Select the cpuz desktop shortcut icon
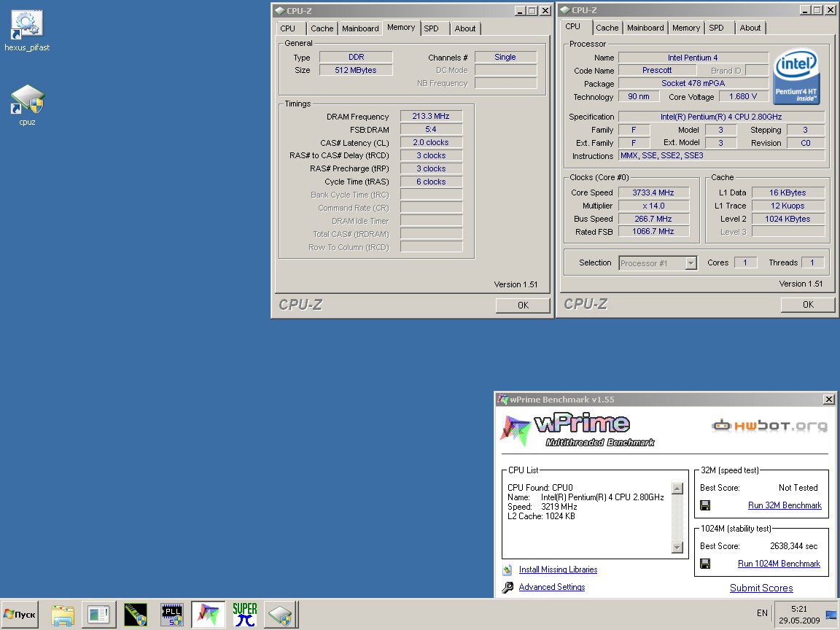The image size is (840, 630). 27,99
